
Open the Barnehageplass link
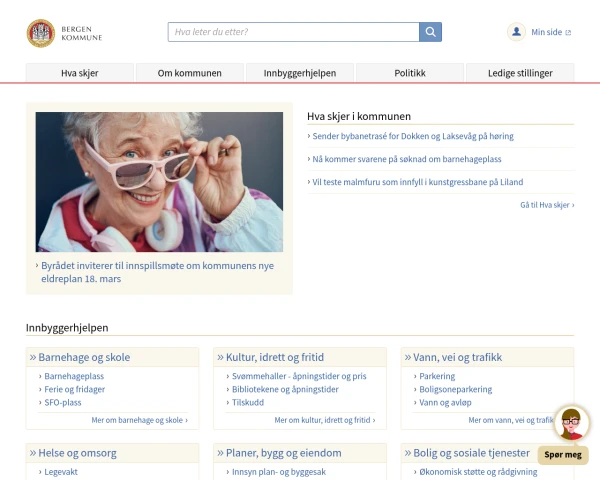[74, 376]
